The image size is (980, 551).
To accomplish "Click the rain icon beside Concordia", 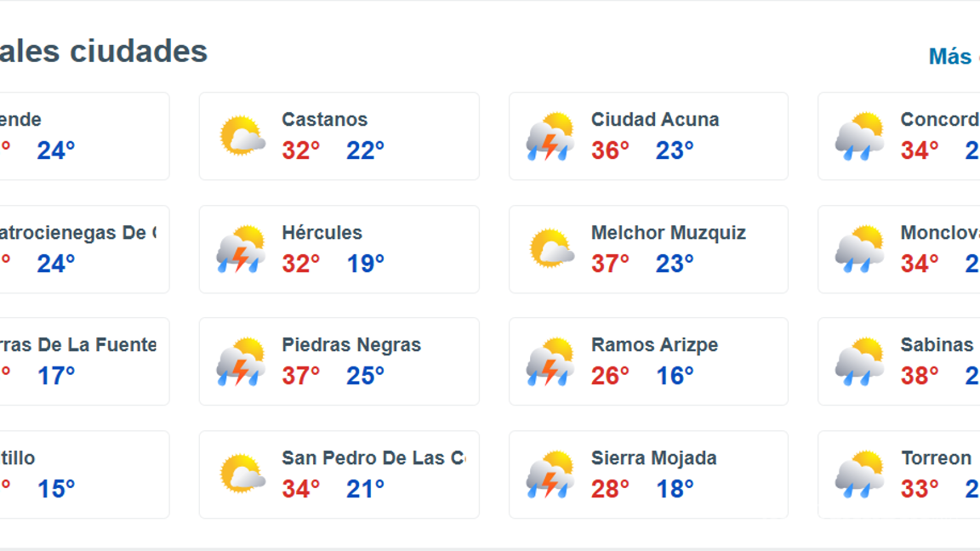I will (x=859, y=136).
